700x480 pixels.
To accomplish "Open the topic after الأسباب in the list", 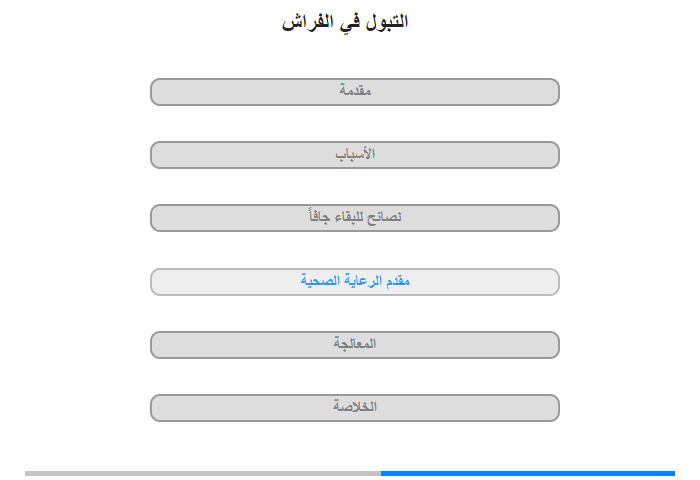I will pyautogui.click(x=354, y=218).
